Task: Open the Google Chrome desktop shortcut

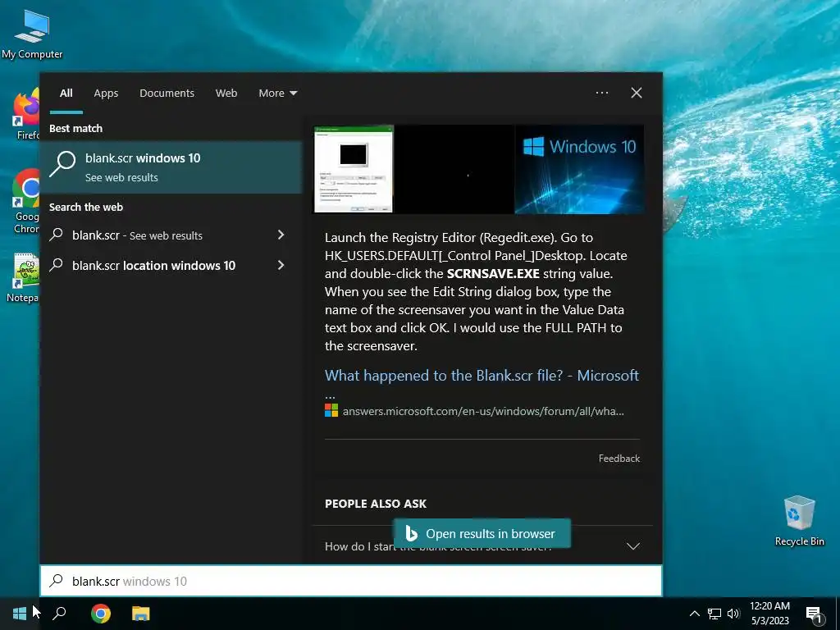Action: point(26,201)
